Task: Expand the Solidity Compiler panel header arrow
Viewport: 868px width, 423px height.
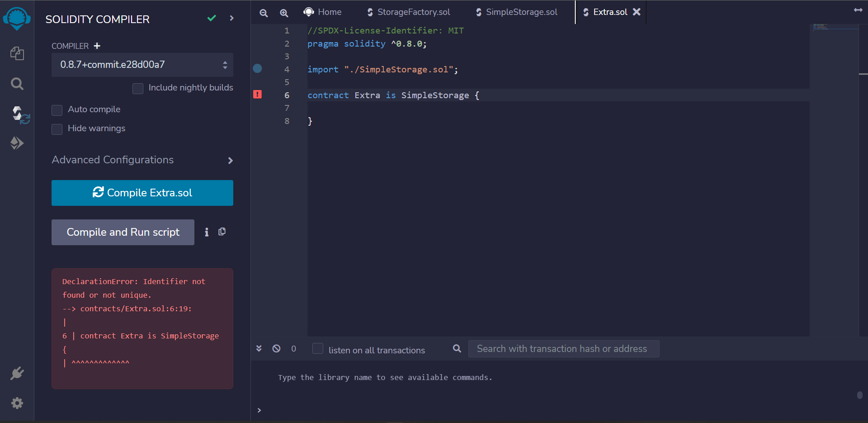Action: [x=232, y=18]
